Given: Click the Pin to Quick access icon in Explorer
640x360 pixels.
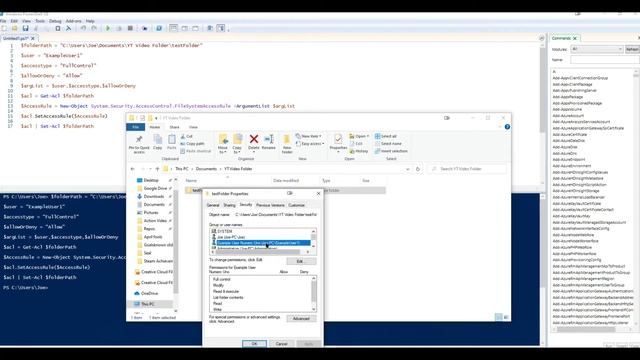Looking at the screenshot, I should (x=139, y=140).
